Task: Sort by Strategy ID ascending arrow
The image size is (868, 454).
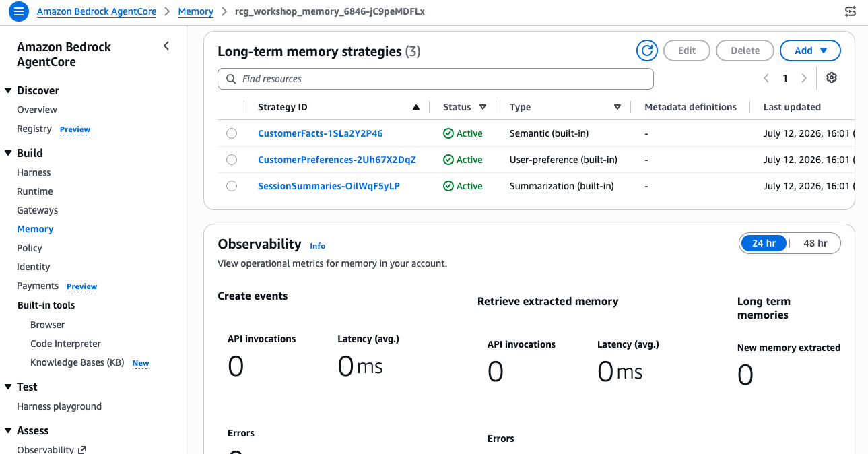Action: (x=415, y=107)
